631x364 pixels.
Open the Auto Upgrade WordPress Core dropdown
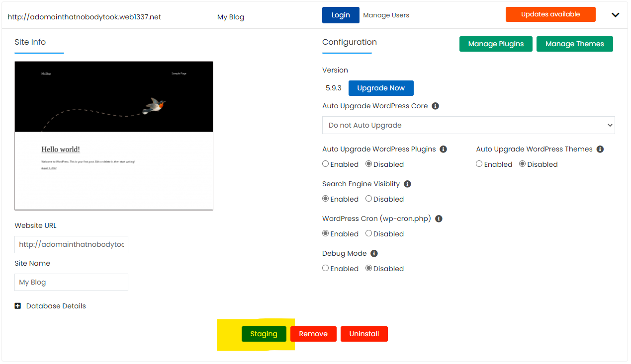pos(468,125)
